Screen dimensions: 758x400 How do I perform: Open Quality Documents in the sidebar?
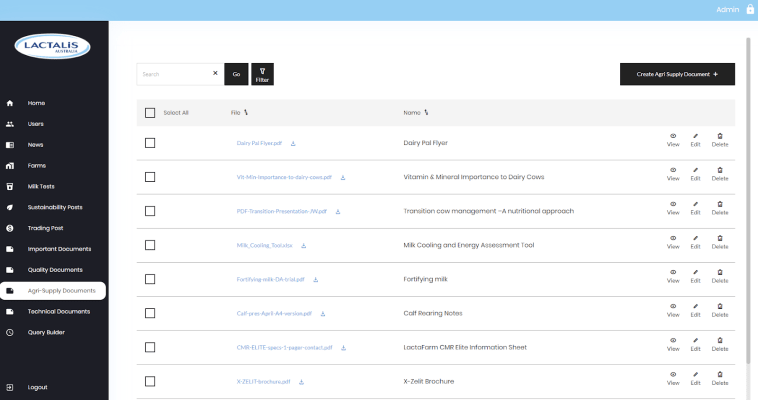pyautogui.click(x=55, y=270)
